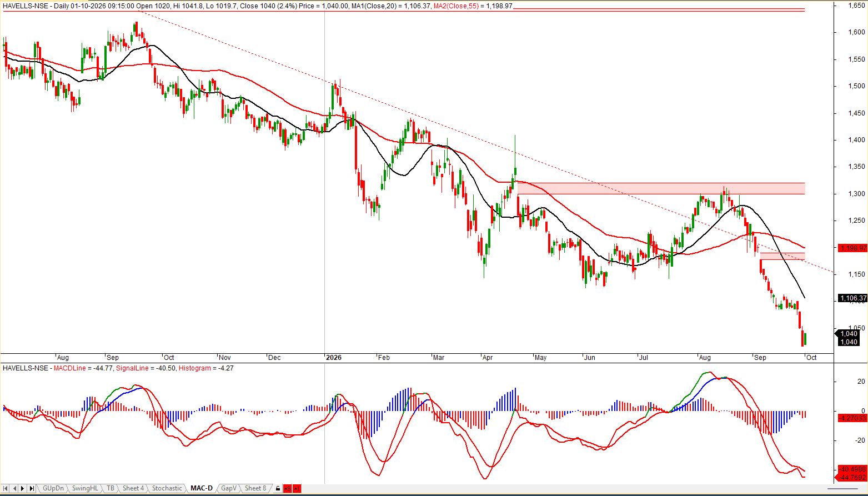868x496 pixels.
Task: Click the Nov label on time axis
Action: (225, 358)
